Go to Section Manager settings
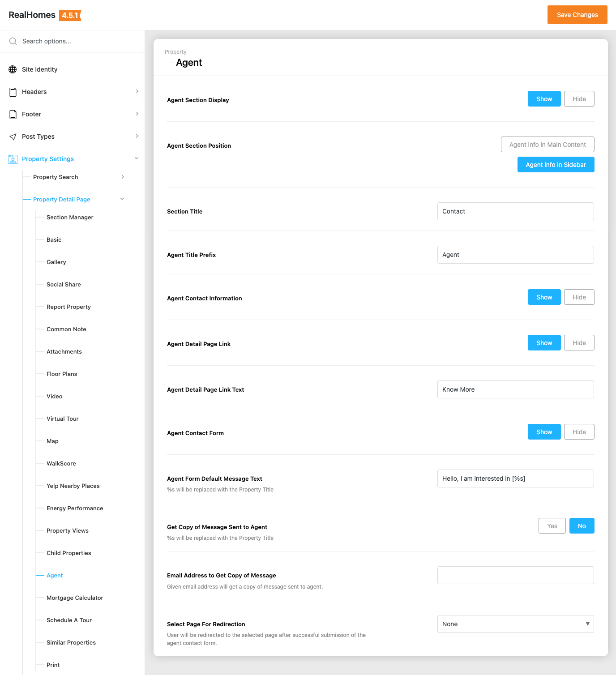The width and height of the screenshot is (616, 675). point(70,217)
